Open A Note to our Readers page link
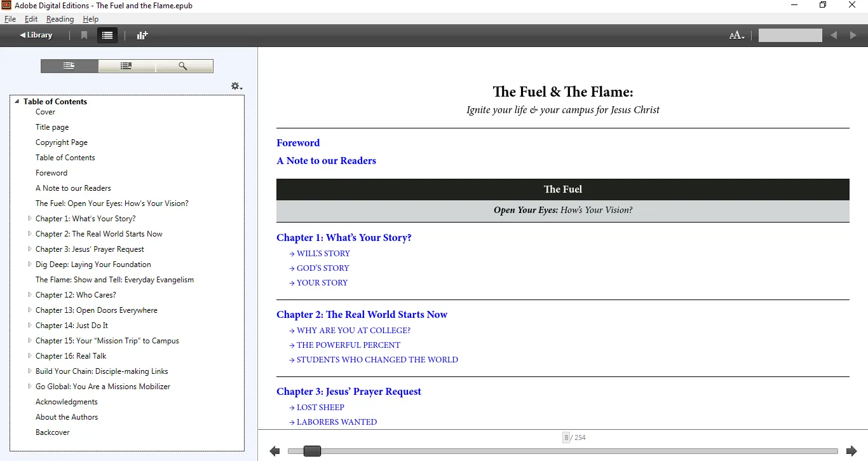The width and height of the screenshot is (868, 461). coord(326,161)
